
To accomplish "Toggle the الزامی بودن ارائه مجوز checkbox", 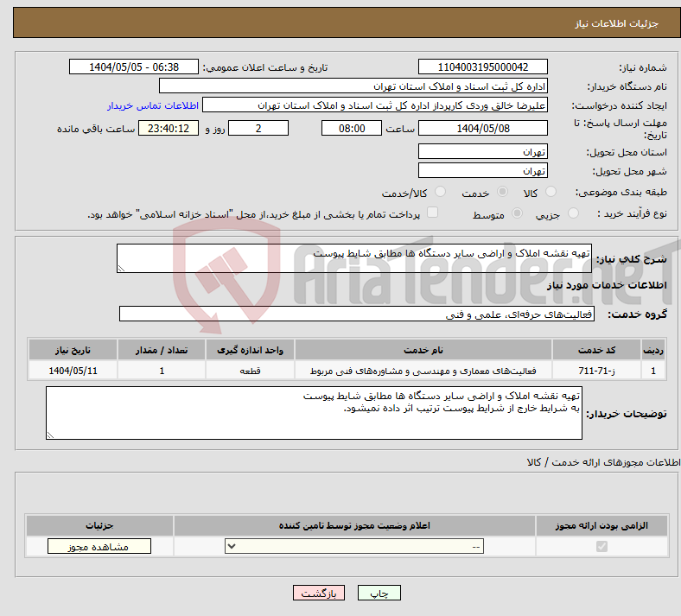I will point(601,546).
